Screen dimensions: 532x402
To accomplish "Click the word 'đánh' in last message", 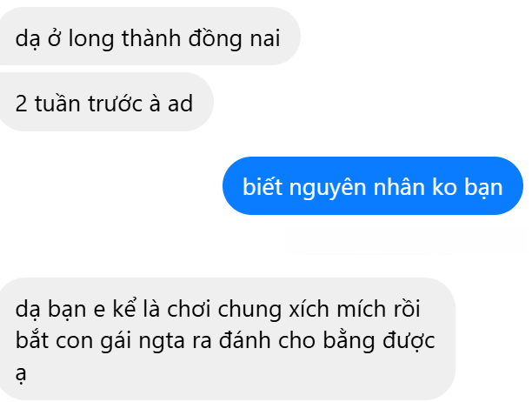I will (x=244, y=339).
